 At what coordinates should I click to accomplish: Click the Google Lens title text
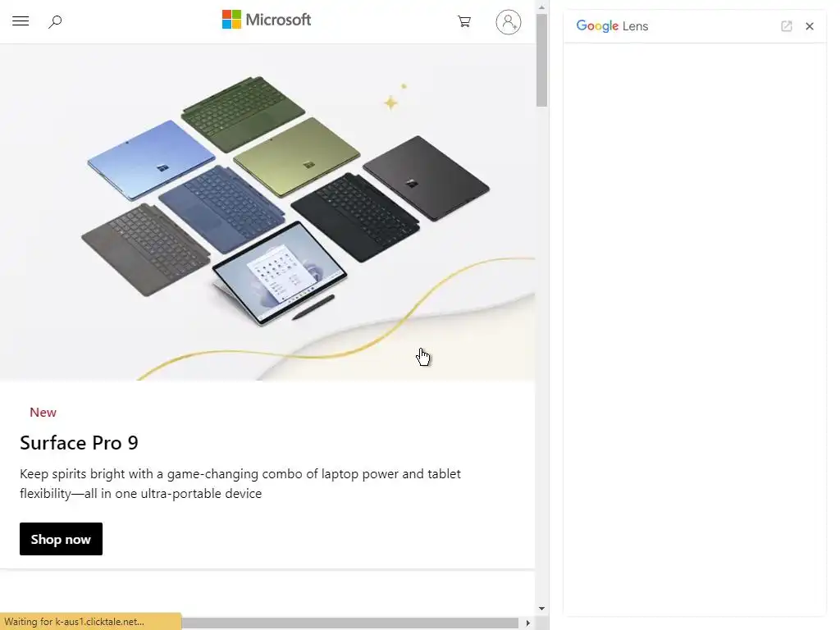612,26
